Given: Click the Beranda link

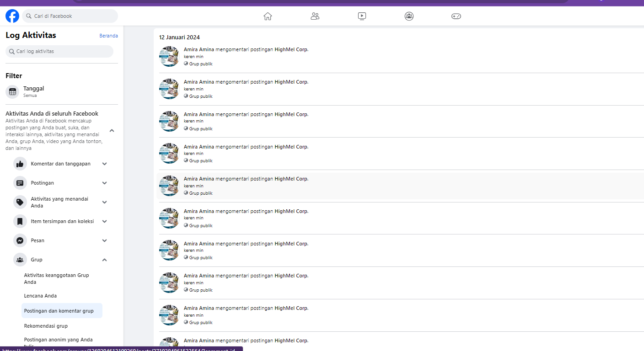Looking at the screenshot, I should tap(108, 36).
